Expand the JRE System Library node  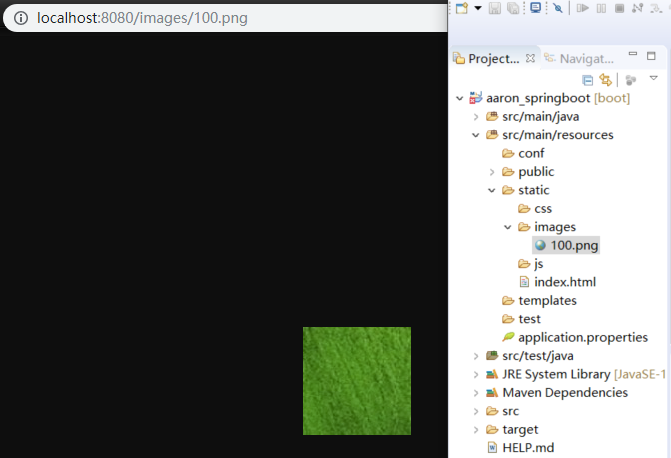click(476, 374)
